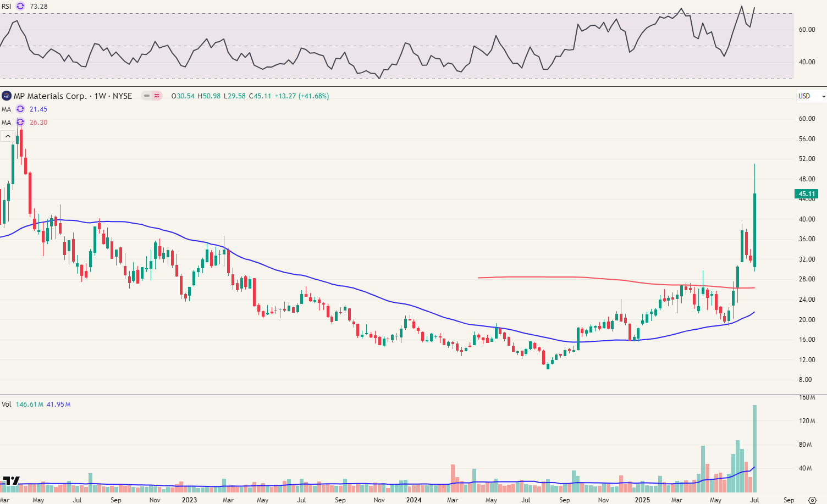Click the TradingView logo in the volume pane
The width and height of the screenshot is (827, 504).
[x=11, y=480]
